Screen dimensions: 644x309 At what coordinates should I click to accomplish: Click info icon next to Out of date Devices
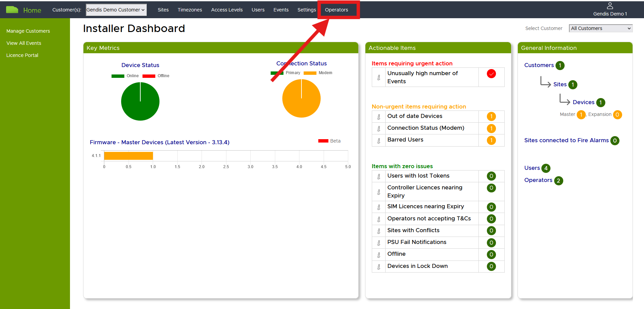pyautogui.click(x=379, y=117)
